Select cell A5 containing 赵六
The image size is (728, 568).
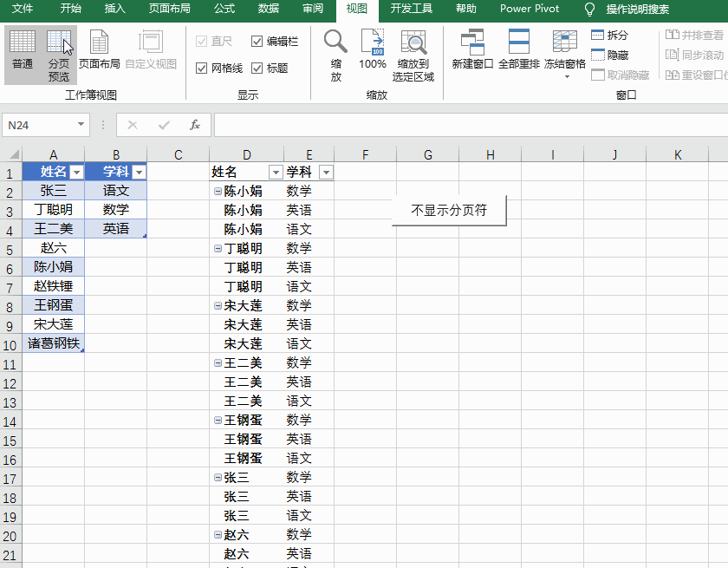[x=54, y=247]
